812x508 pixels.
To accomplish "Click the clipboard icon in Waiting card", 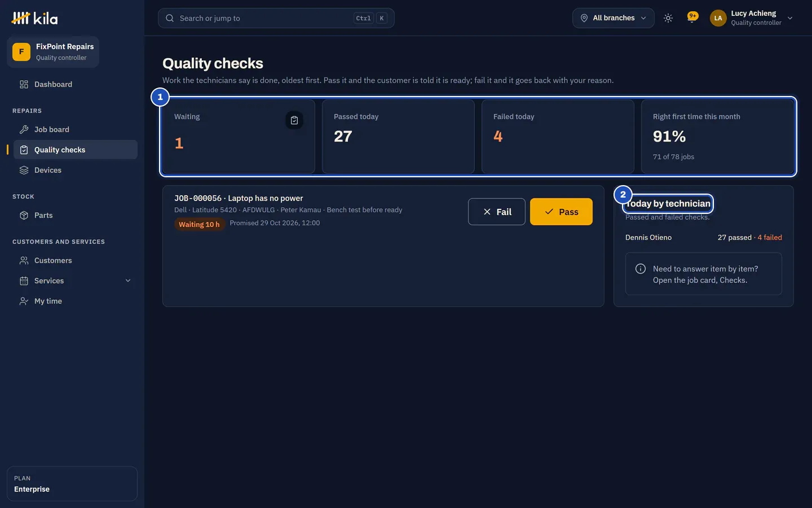I will (294, 120).
